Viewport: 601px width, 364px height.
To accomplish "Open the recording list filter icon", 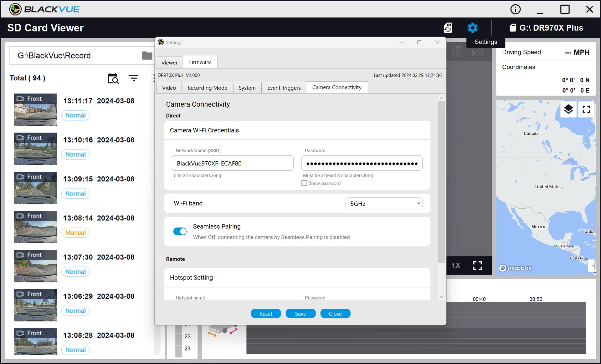I will (x=134, y=78).
